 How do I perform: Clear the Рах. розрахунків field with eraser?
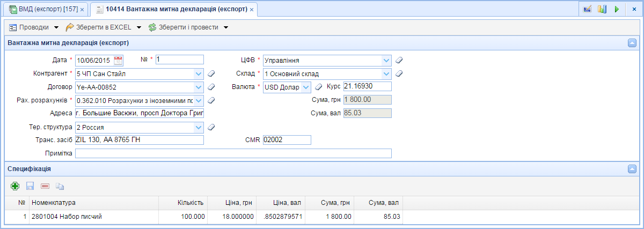click(x=211, y=100)
